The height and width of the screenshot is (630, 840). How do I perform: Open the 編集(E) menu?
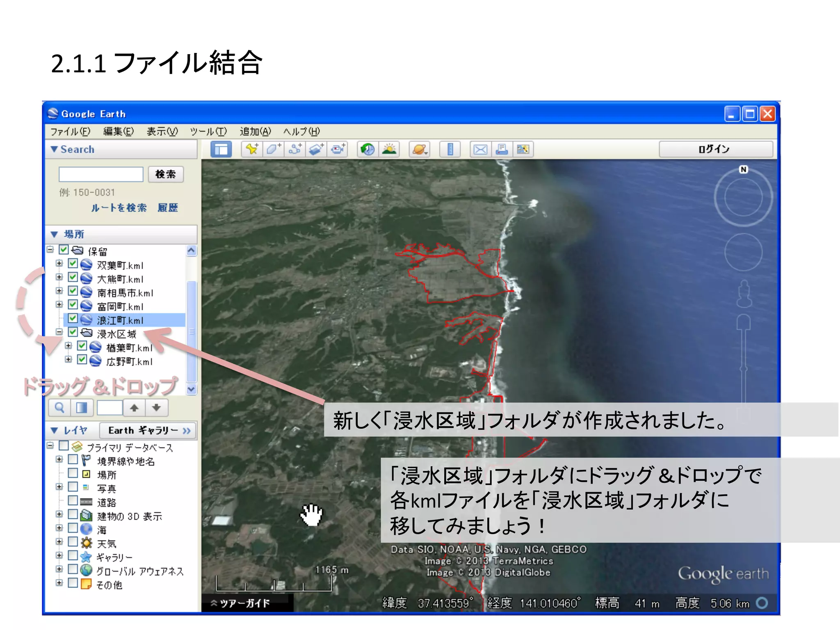[119, 132]
